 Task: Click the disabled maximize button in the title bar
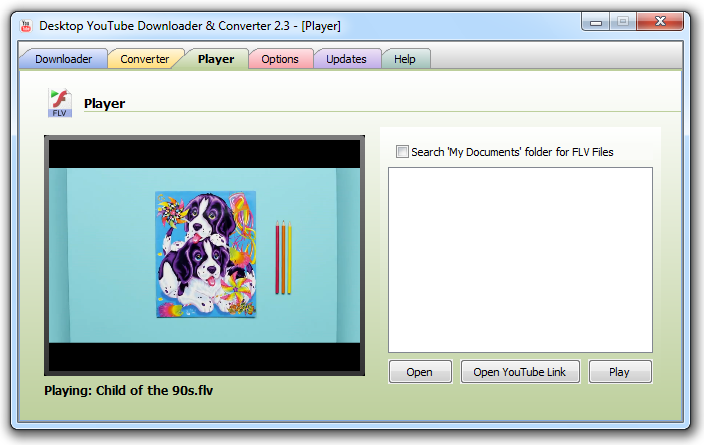coord(623,22)
